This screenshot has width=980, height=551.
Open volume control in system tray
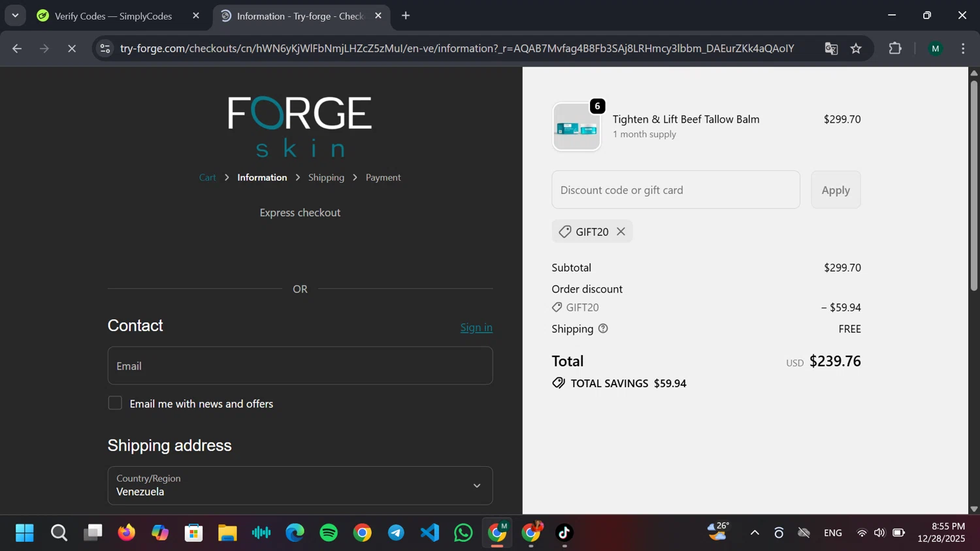pyautogui.click(x=880, y=533)
